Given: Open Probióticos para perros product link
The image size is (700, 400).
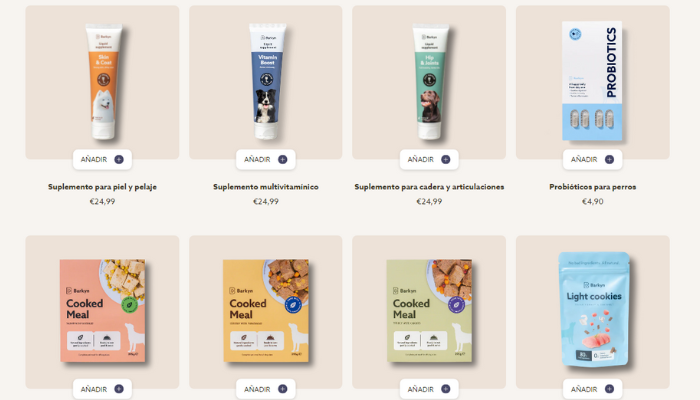Looking at the screenshot, I should click(x=592, y=187).
